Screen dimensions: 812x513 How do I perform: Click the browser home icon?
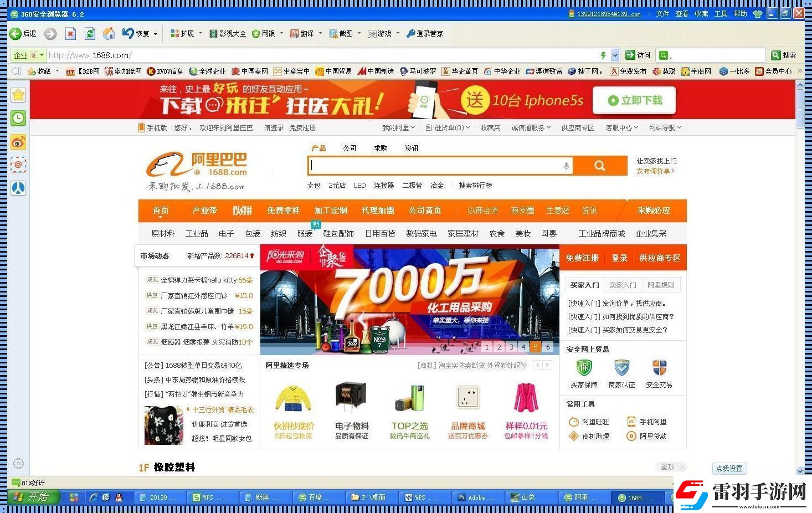[x=109, y=33]
